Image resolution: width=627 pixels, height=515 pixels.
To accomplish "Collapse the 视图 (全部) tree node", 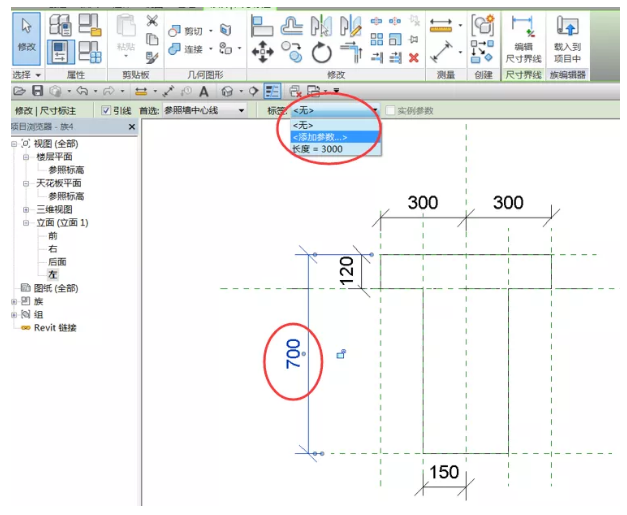I will [x=14, y=144].
